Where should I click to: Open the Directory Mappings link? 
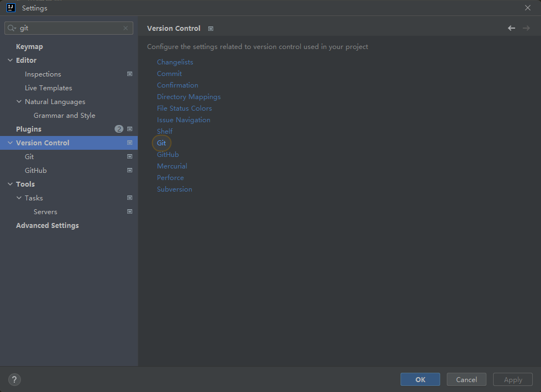(x=189, y=97)
